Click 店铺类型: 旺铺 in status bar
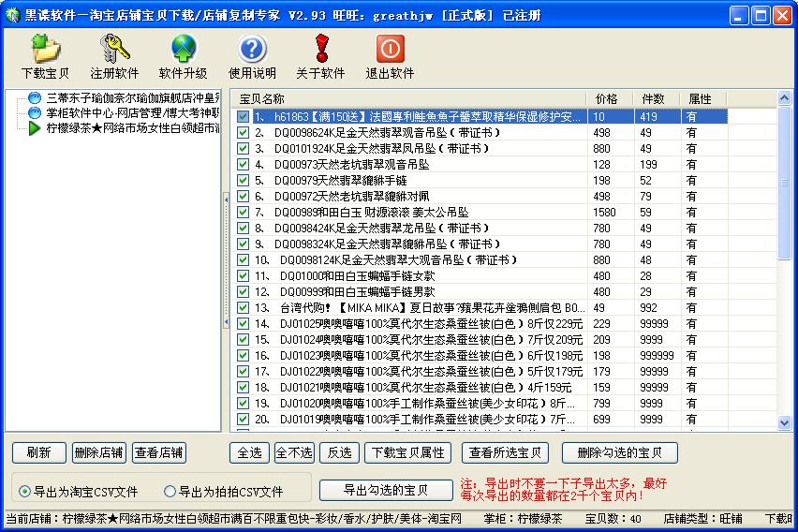This screenshot has width=798, height=532. click(702, 519)
